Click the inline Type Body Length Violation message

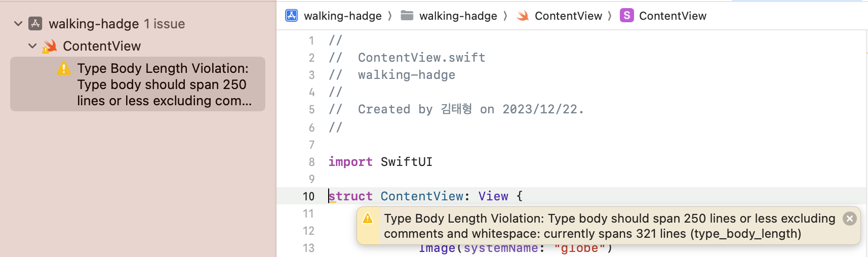point(609,226)
